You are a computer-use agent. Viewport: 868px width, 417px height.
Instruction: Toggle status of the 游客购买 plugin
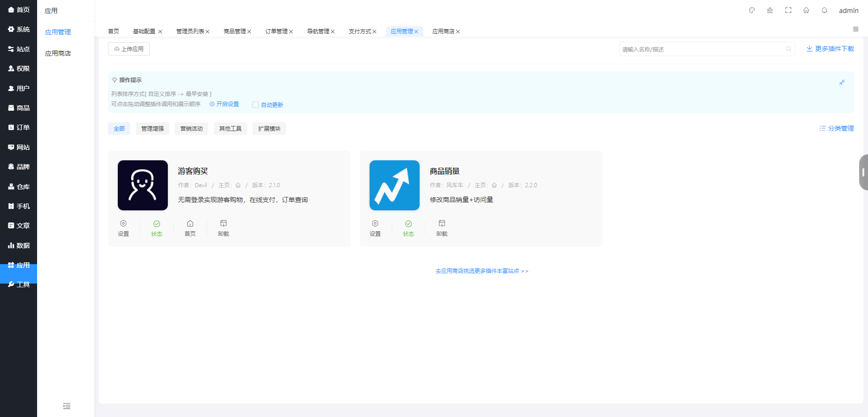tap(157, 228)
